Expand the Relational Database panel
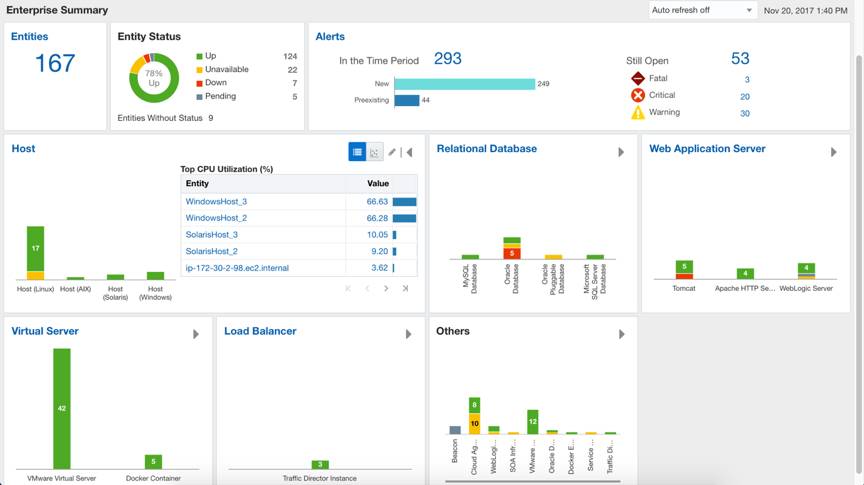Viewport: 864px width, 485px height. tap(621, 152)
